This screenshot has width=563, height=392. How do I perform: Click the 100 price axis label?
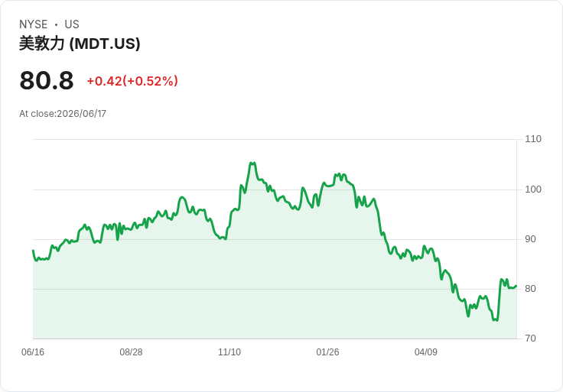coord(533,190)
